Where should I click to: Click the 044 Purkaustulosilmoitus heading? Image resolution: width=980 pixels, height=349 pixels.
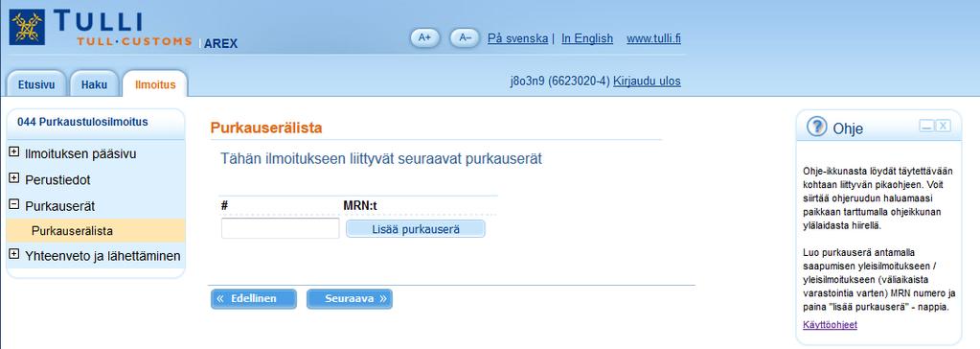82,122
